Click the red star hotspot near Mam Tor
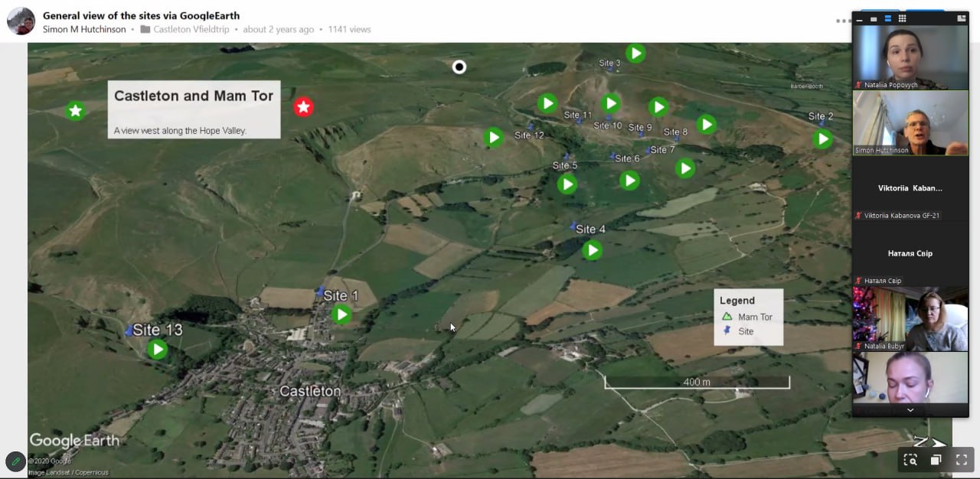This screenshot has height=479, width=980. (304, 107)
